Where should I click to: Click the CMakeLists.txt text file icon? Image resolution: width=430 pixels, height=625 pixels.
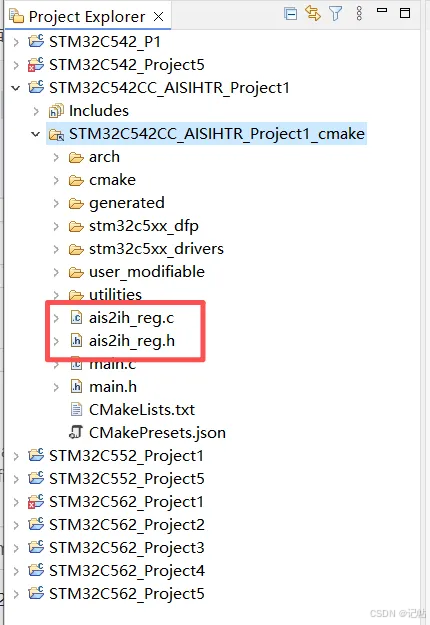[x=76, y=409]
